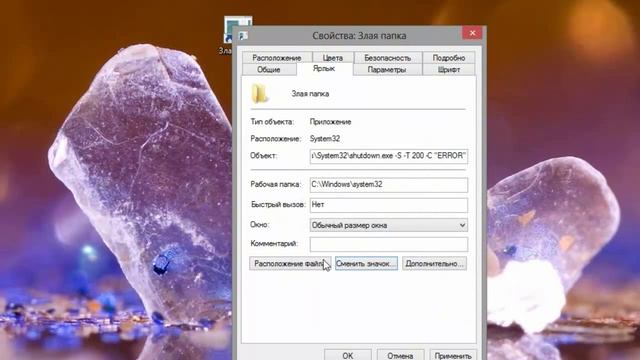This screenshot has width=640, height=360.
Task: Click the Применить button
Action: (x=453, y=355)
